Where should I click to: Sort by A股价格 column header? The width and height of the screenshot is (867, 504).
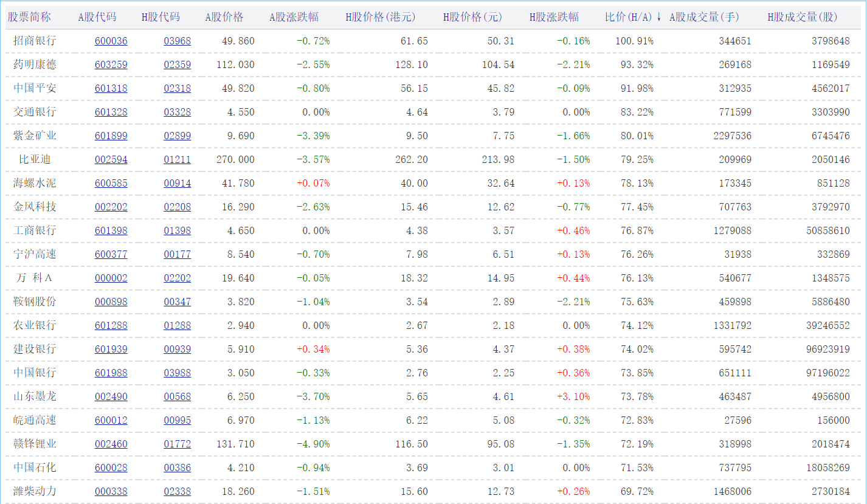click(224, 17)
